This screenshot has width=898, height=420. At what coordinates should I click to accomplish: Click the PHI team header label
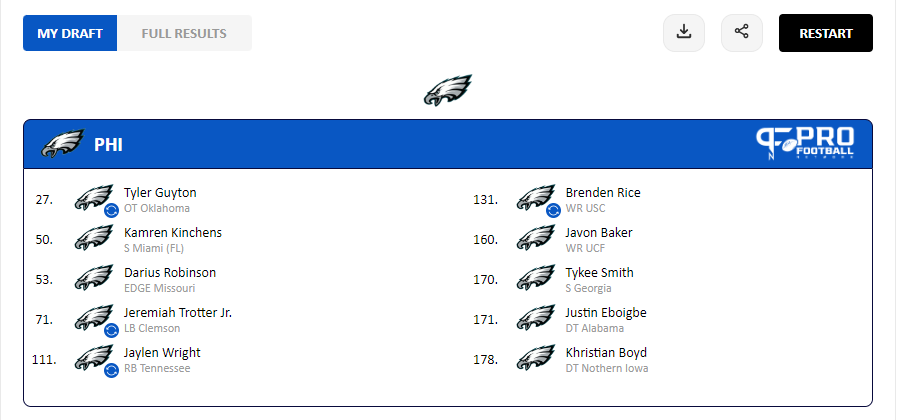(108, 145)
